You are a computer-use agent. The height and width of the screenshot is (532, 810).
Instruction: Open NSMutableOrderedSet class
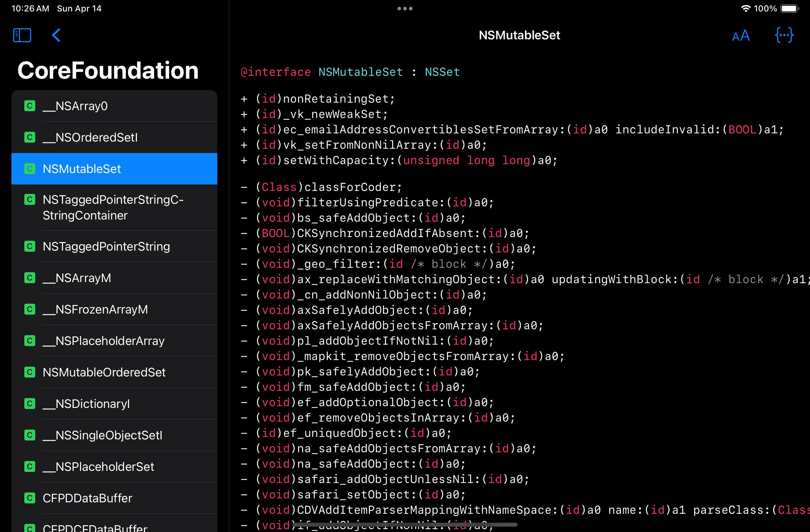pyautogui.click(x=114, y=372)
